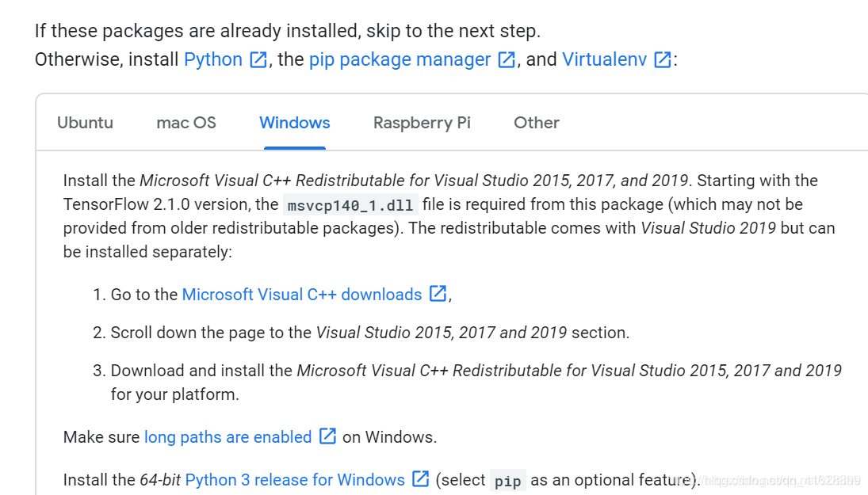
Task: Click the pip inline code text
Action: 507,481
